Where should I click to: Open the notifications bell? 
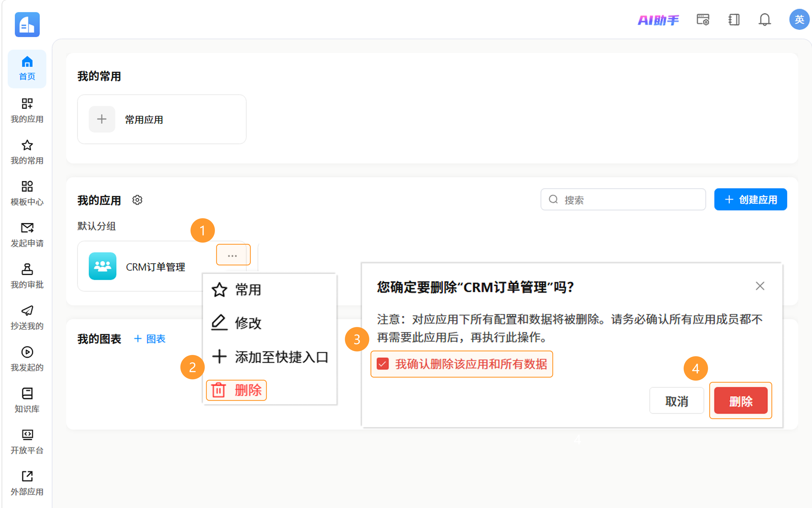(x=765, y=20)
